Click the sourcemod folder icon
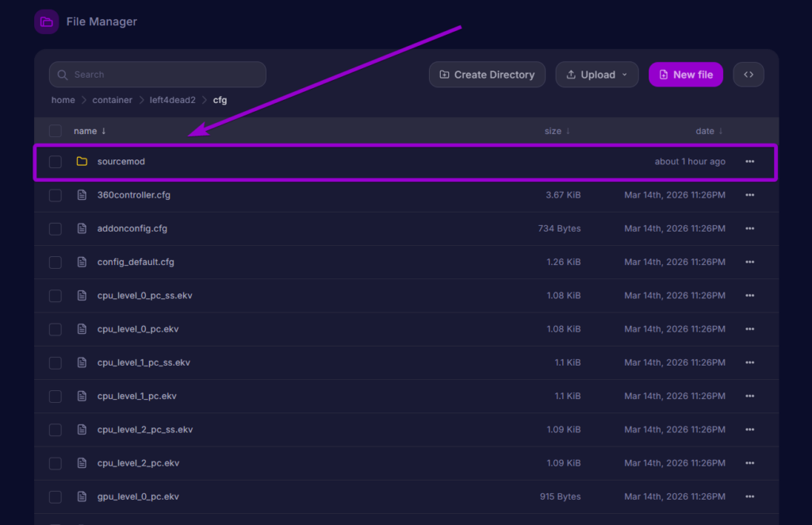The image size is (812, 525). click(82, 161)
